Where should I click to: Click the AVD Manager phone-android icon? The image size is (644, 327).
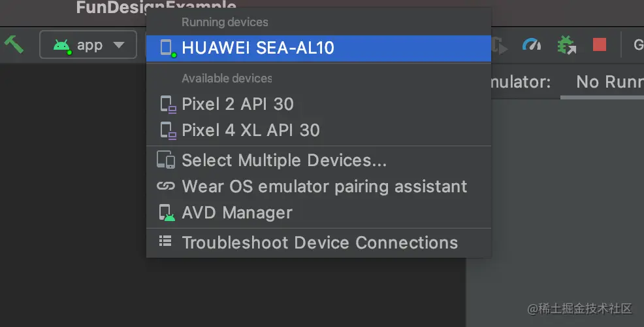[x=167, y=213]
